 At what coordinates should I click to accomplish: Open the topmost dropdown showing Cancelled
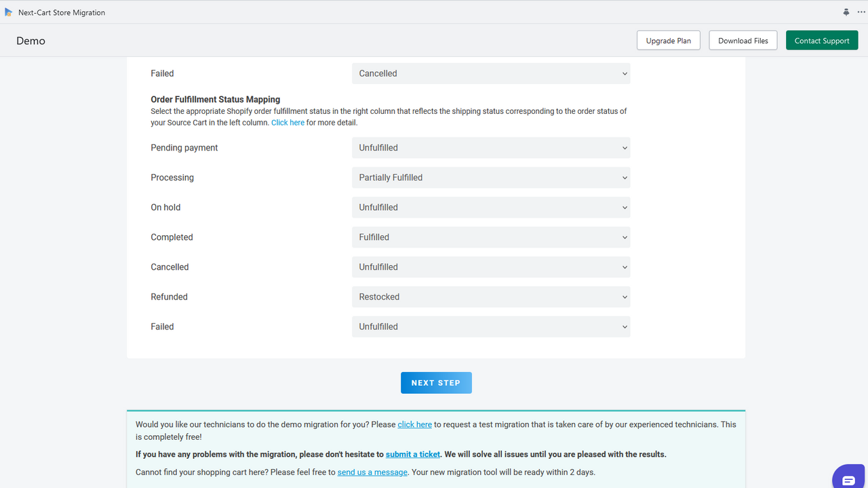[491, 73]
